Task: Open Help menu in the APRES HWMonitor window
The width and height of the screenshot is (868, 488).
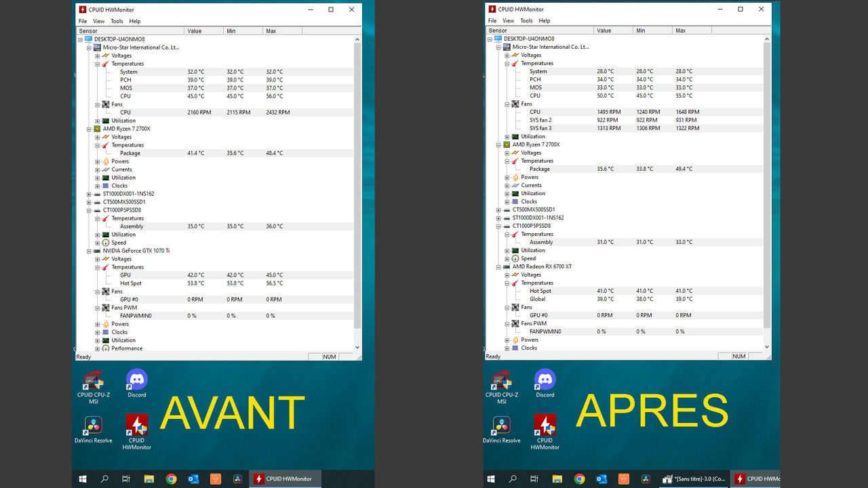Action: (x=545, y=21)
